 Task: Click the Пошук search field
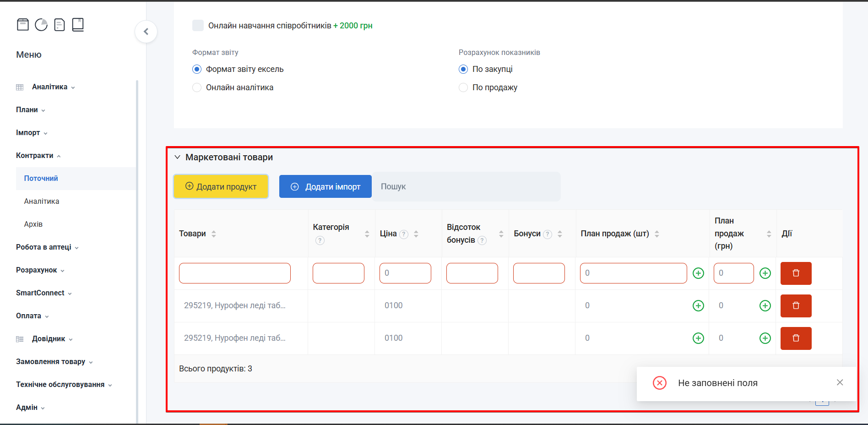[x=466, y=186]
